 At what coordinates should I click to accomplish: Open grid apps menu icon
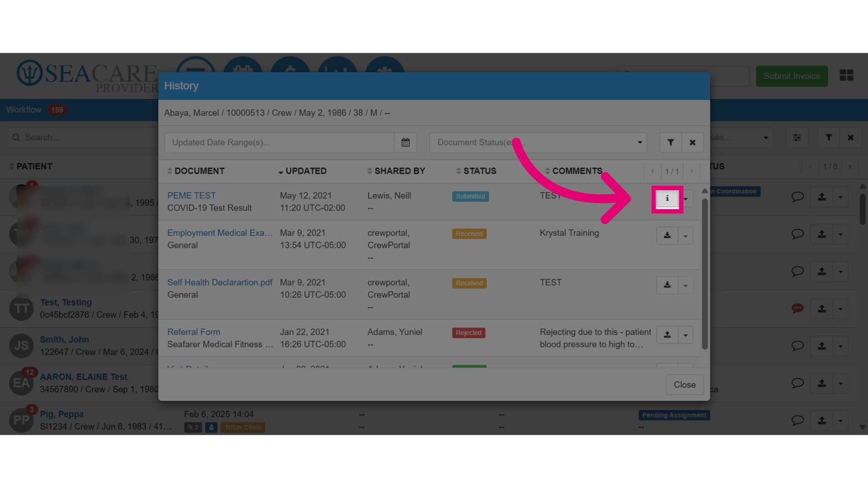[846, 75]
